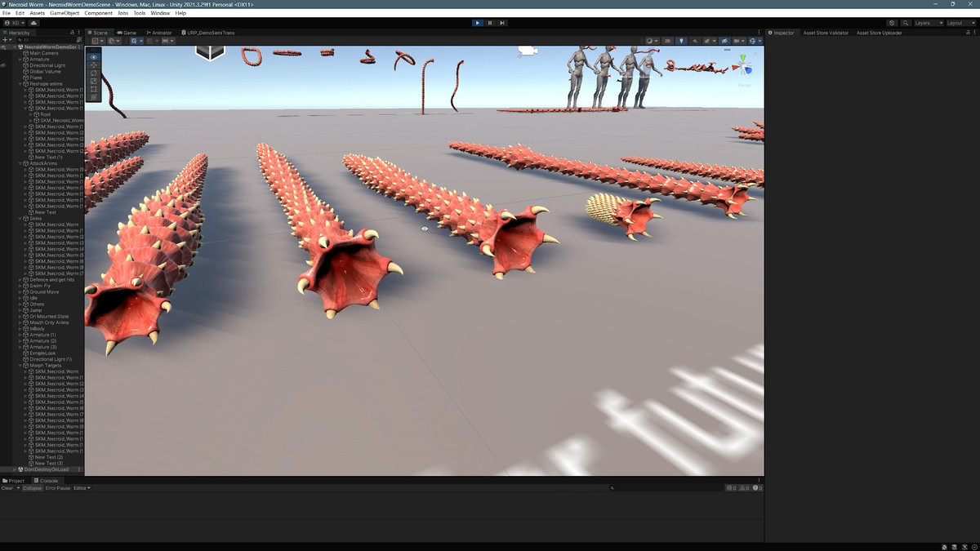The image size is (980, 551).
Task: Toggle the Collapse button in Console
Action: point(32,488)
